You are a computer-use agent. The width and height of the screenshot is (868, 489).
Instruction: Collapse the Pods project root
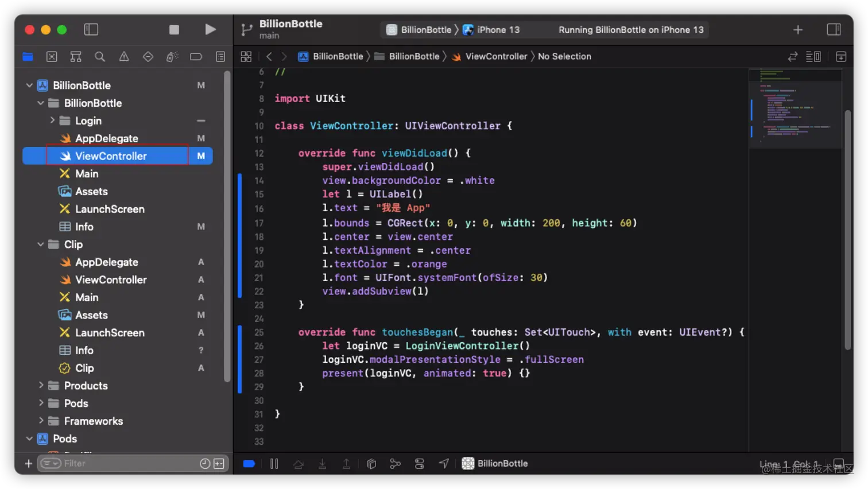pyautogui.click(x=29, y=438)
